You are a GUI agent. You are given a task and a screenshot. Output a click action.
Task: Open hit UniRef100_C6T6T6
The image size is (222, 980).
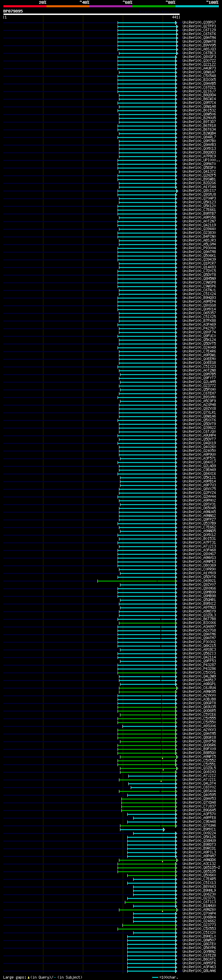pos(199,34)
